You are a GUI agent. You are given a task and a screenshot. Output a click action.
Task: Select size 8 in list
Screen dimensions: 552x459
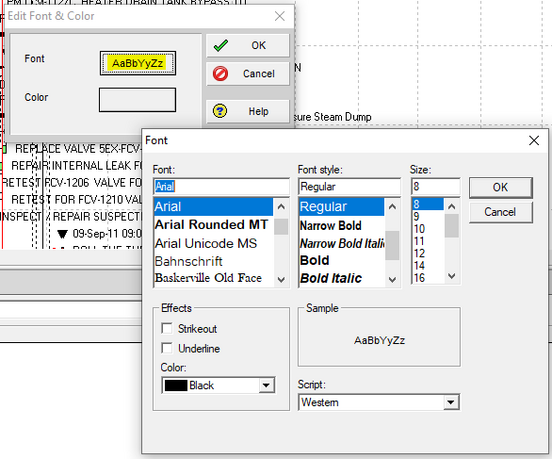(x=428, y=204)
